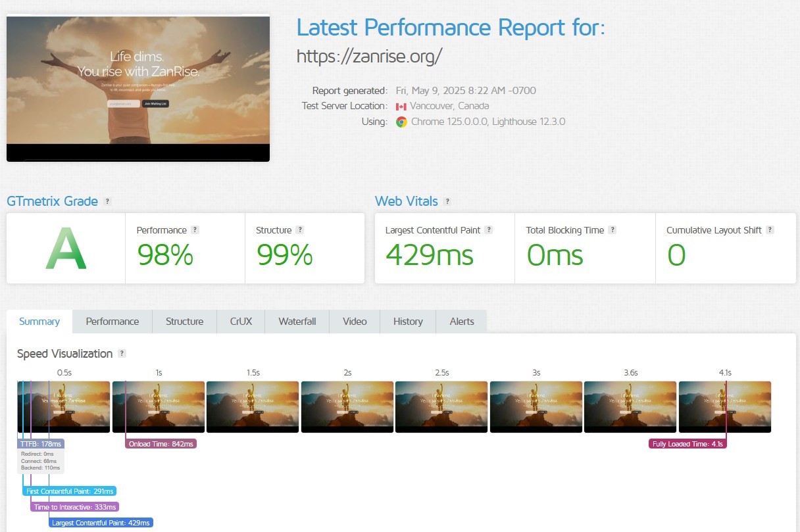Image resolution: width=800 pixels, height=532 pixels.
Task: Click the Web Vitals heading
Action: click(407, 202)
